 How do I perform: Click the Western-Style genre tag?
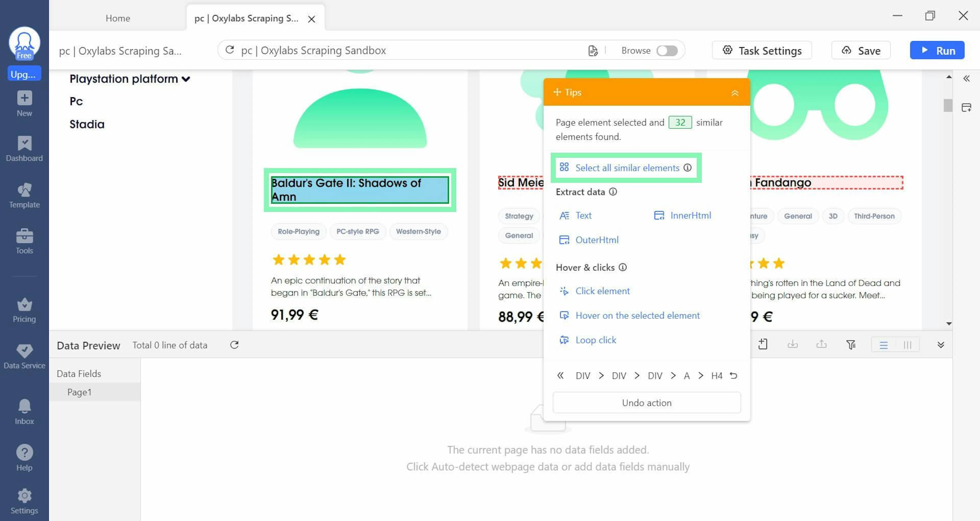click(x=418, y=231)
